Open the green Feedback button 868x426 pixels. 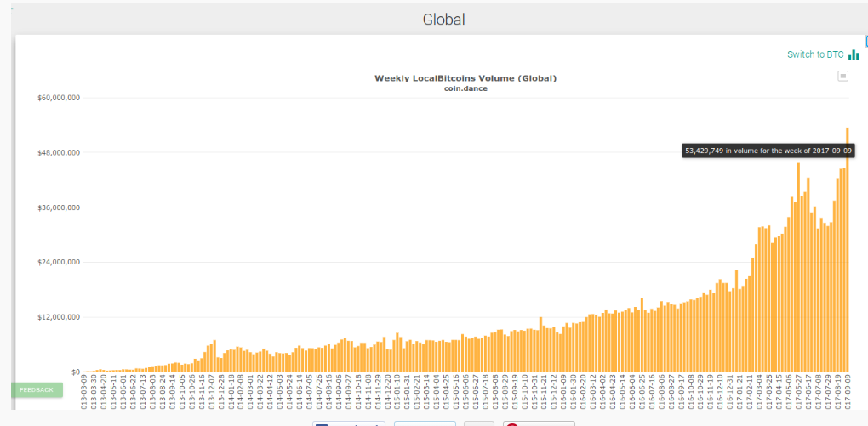tap(37, 389)
